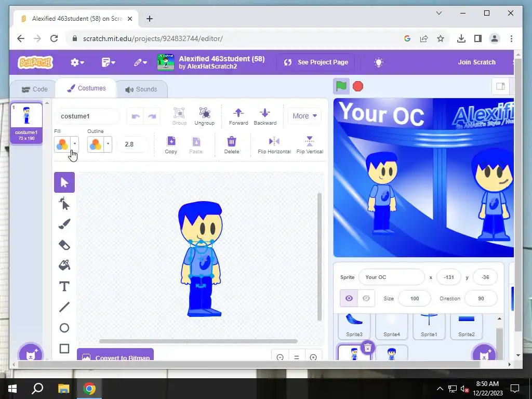The width and height of the screenshot is (532, 399).
Task: Delete the selected sprite with trash icon
Action: 367,348
